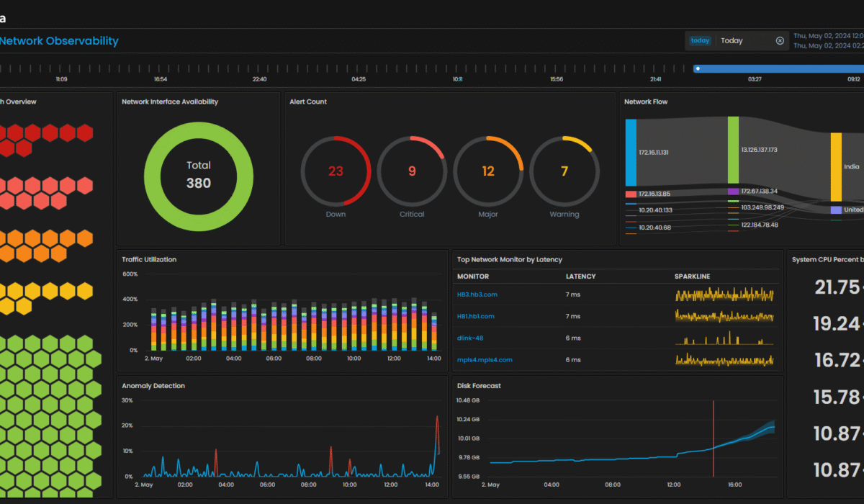Click the 03:27 timeline tick label
The image size is (864, 504).
[x=755, y=79]
